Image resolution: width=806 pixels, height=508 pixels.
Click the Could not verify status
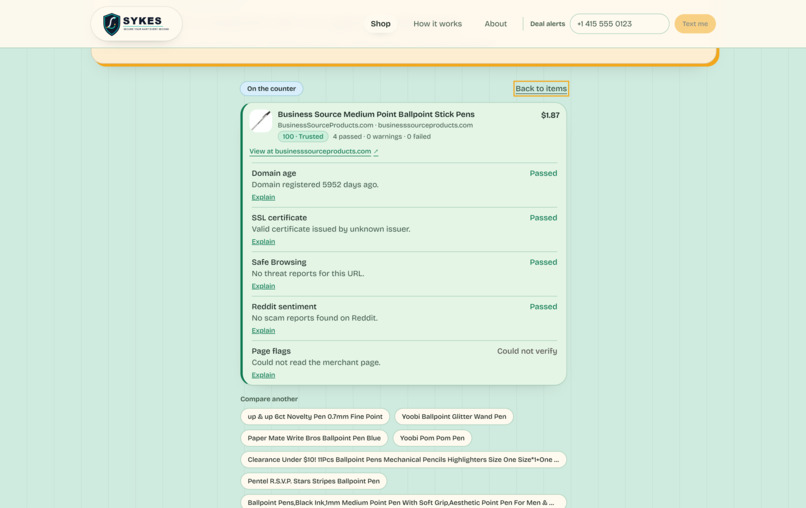click(527, 351)
